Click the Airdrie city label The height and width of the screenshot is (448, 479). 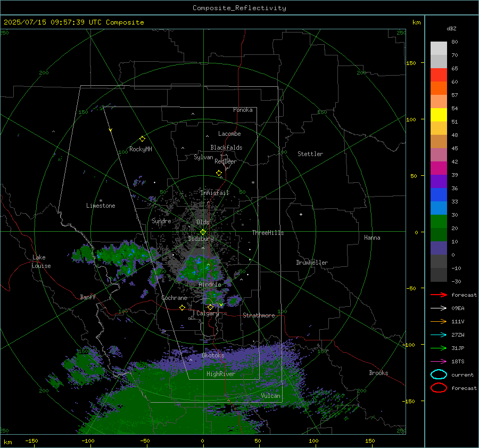pyautogui.click(x=210, y=284)
